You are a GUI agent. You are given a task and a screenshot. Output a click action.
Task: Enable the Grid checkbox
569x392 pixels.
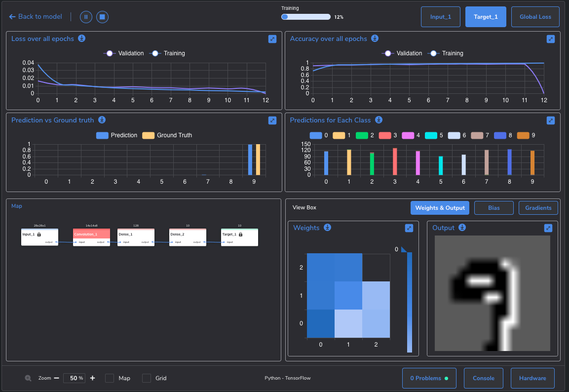[x=147, y=378]
